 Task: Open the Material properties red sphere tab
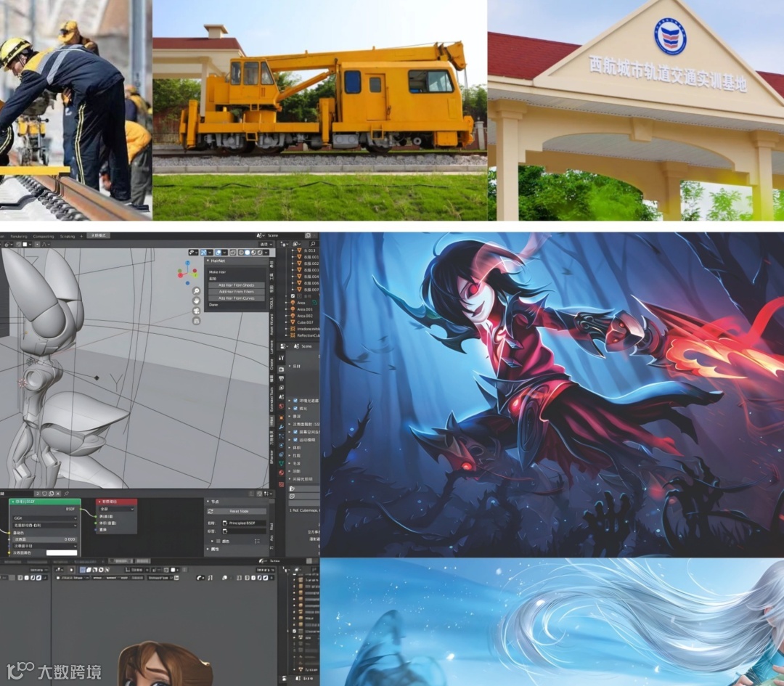282,473
